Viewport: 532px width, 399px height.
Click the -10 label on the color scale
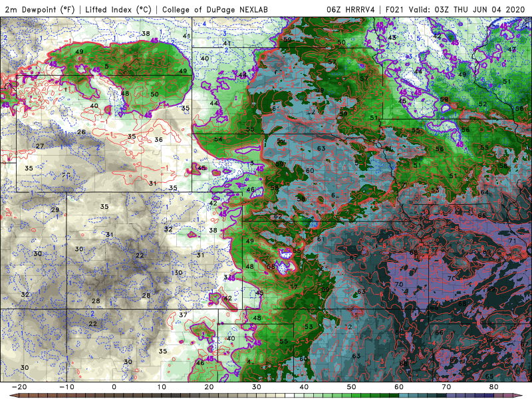[66, 387]
